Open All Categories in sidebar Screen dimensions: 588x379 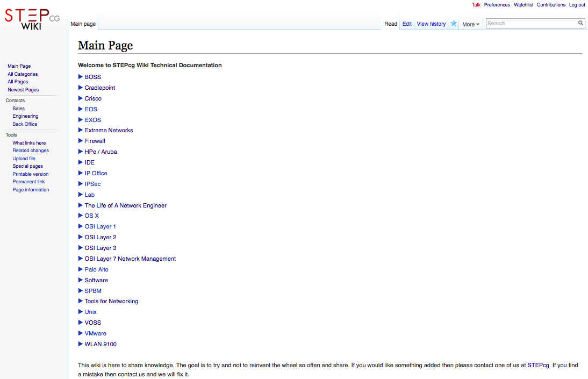[23, 74]
